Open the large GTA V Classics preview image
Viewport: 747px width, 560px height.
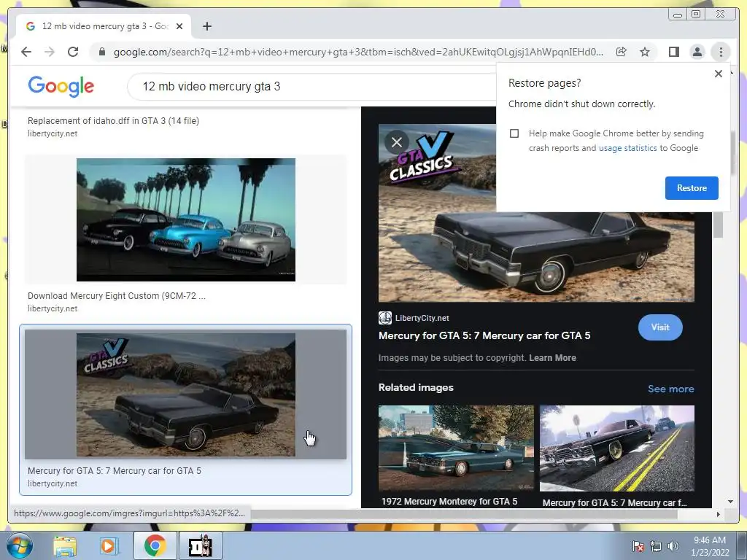pyautogui.click(x=536, y=257)
